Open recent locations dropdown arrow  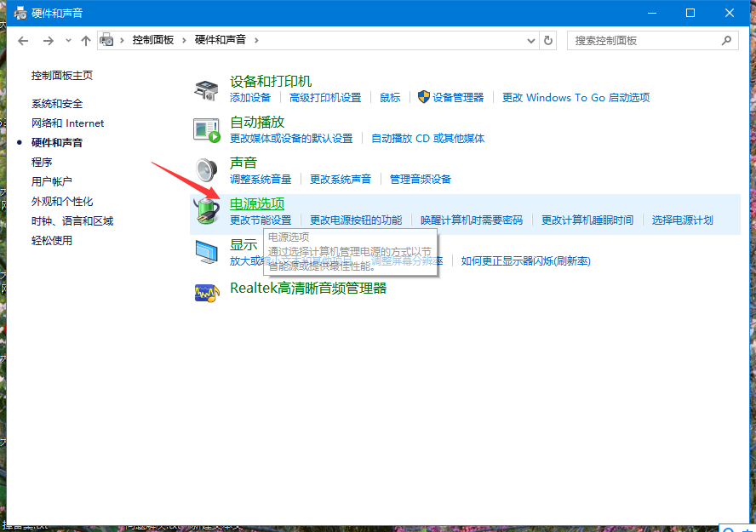point(68,41)
